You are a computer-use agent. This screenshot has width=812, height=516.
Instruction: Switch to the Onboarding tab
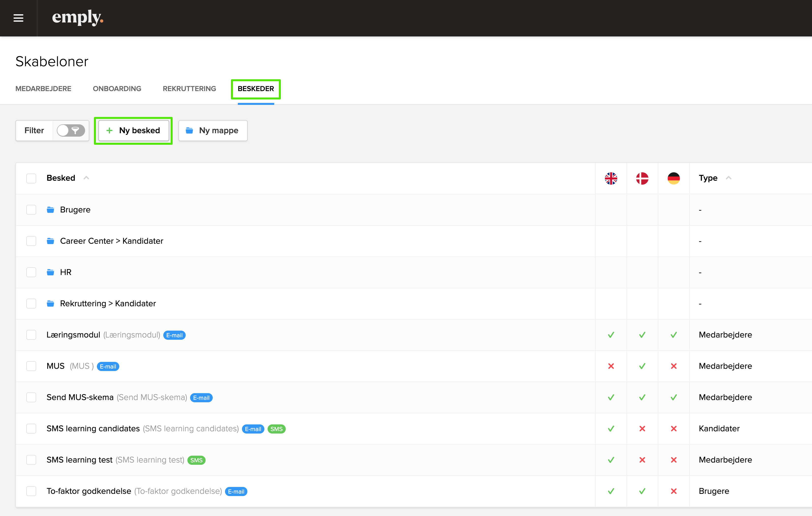tap(117, 89)
